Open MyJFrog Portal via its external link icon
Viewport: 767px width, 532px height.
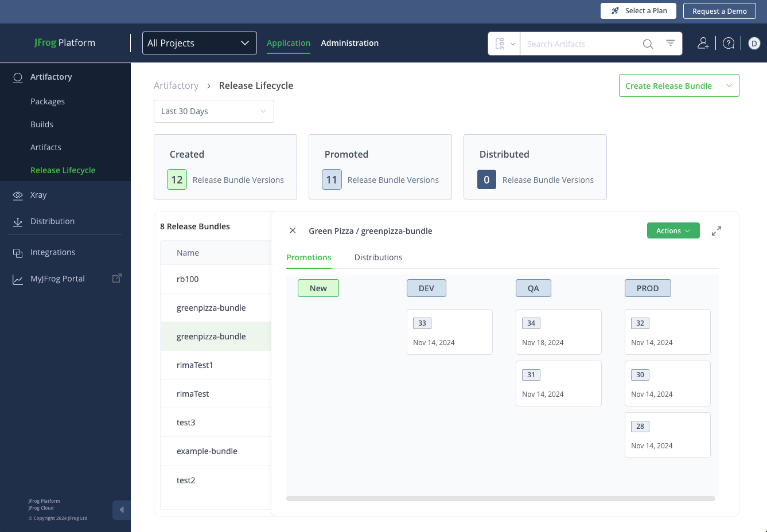click(116, 277)
